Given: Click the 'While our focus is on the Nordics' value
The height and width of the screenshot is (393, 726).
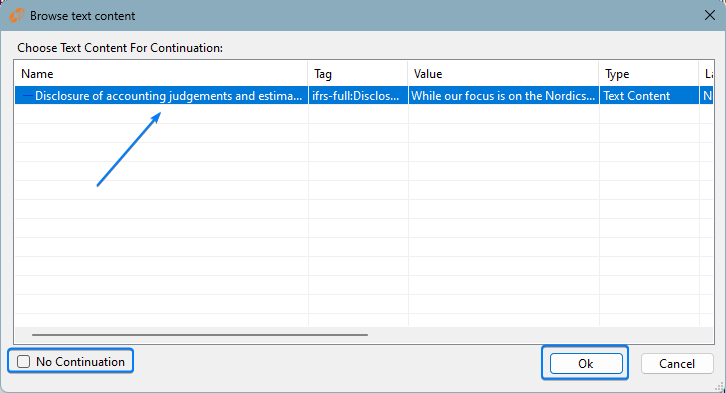Looking at the screenshot, I should 503,96.
